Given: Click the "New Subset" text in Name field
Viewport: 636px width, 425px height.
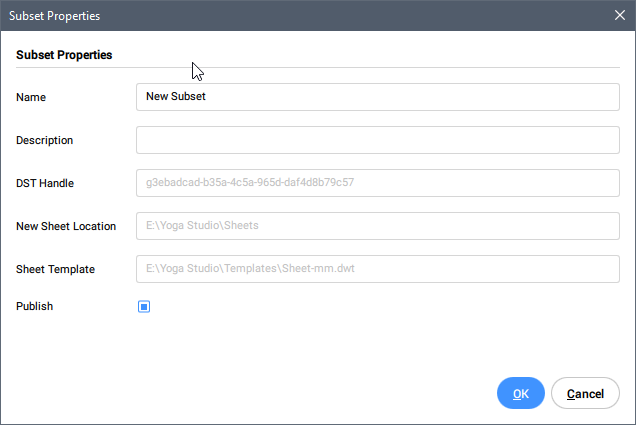Looking at the screenshot, I should pyautogui.click(x=176, y=97).
